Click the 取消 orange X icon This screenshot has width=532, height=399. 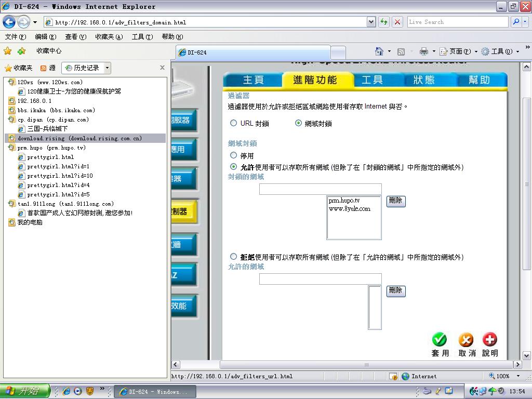tap(466, 339)
